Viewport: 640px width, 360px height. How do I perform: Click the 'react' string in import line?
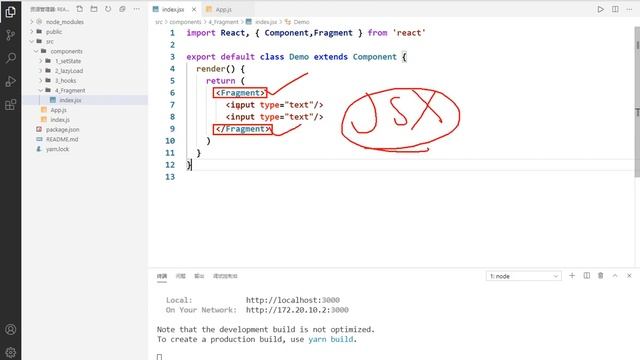(x=409, y=33)
